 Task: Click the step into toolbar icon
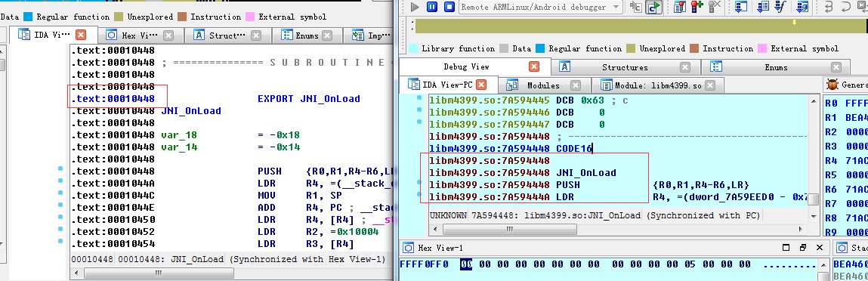click(x=829, y=8)
